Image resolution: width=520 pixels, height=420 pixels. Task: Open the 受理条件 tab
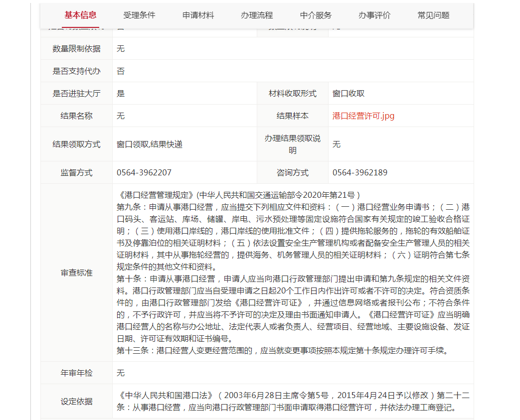click(x=139, y=15)
